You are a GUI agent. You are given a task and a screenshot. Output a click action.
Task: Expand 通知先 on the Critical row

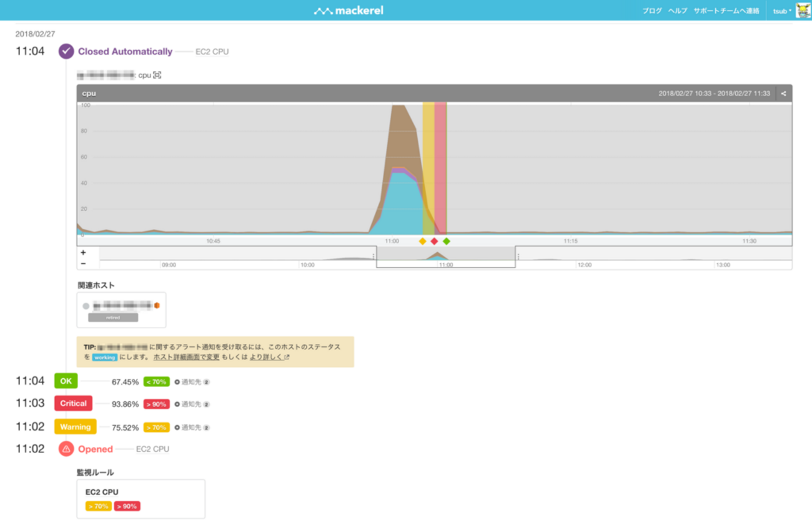192,404
